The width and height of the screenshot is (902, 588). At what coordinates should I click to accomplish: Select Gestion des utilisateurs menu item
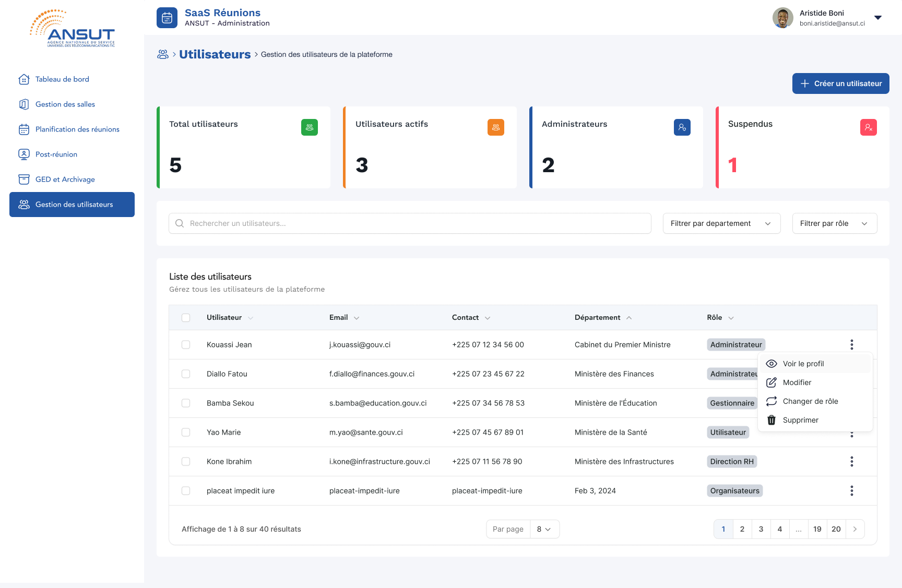coord(72,205)
